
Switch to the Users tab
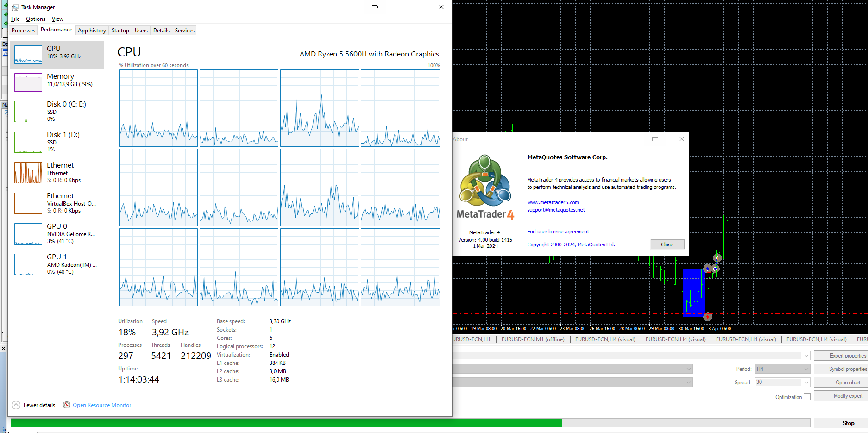(141, 31)
